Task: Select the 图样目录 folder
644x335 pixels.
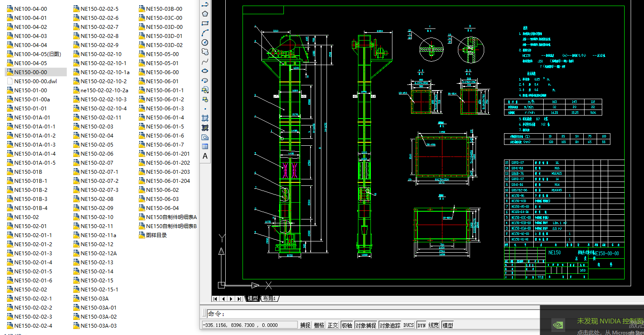Action: pos(153,235)
